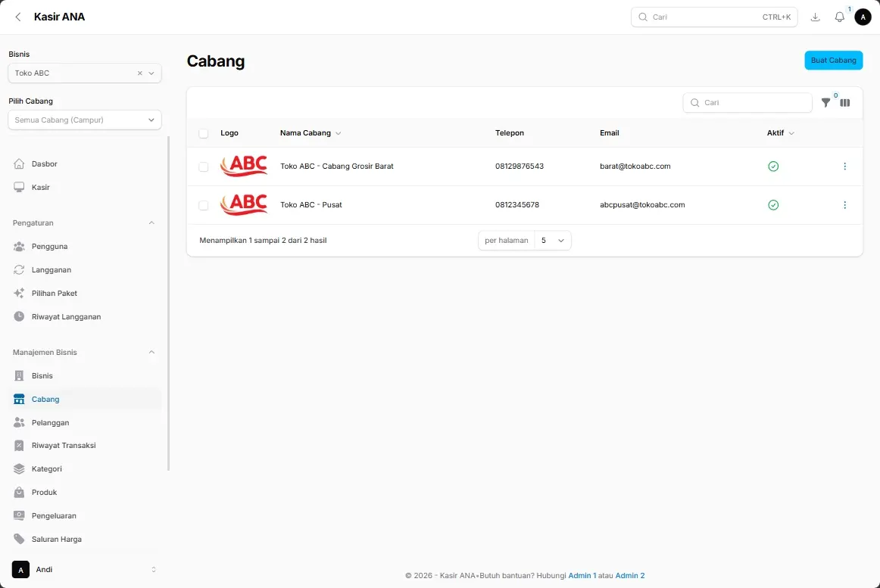This screenshot has width=880, height=588.
Task: Open the notifications bell
Action: coord(839,17)
